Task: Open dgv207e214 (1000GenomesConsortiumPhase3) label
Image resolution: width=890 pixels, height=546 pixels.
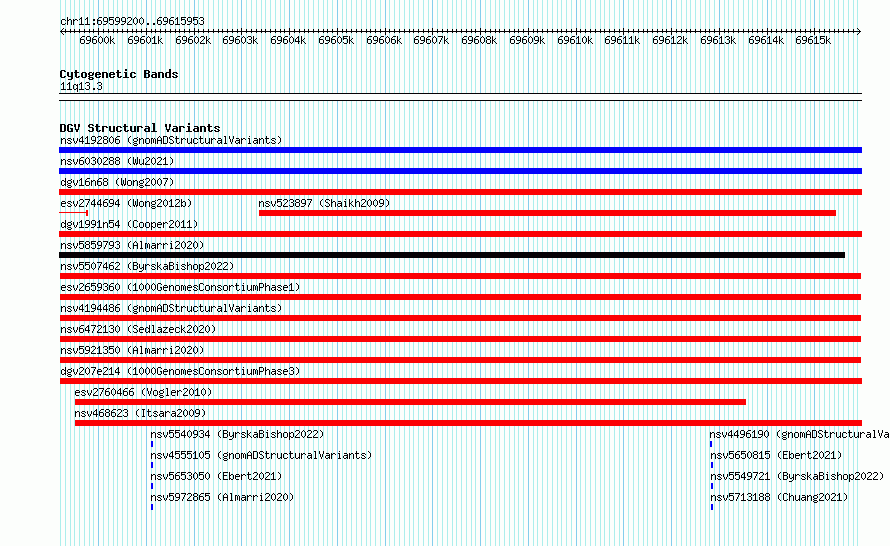Action: pyautogui.click(x=180, y=371)
